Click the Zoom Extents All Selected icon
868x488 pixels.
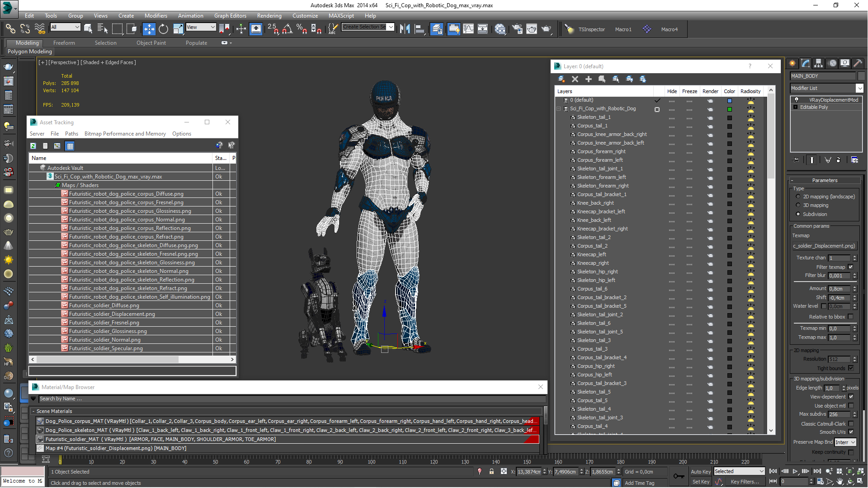pos(860,471)
